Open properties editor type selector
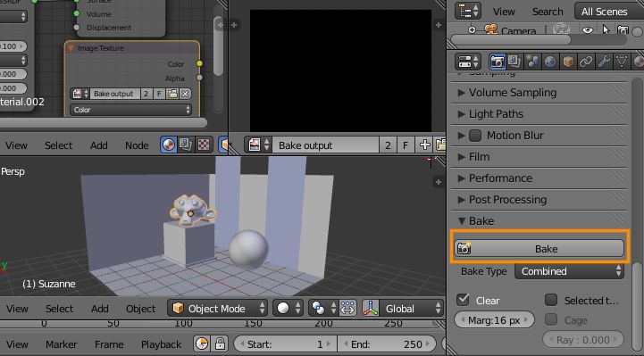Image resolution: width=644 pixels, height=356 pixels. tap(468, 62)
